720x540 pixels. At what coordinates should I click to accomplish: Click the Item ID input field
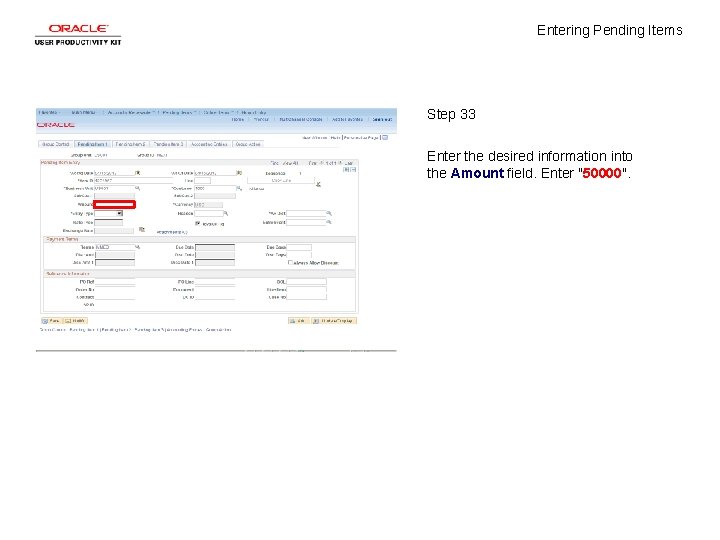point(133,181)
